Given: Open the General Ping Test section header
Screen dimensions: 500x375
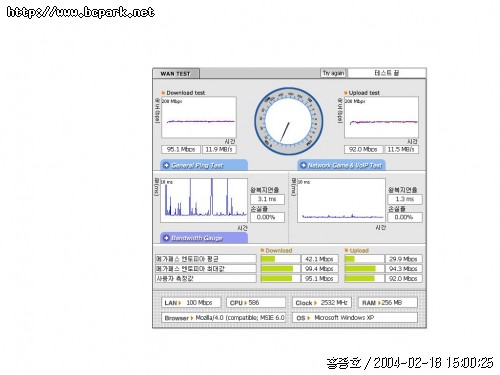Looking at the screenshot, I should [204, 165].
